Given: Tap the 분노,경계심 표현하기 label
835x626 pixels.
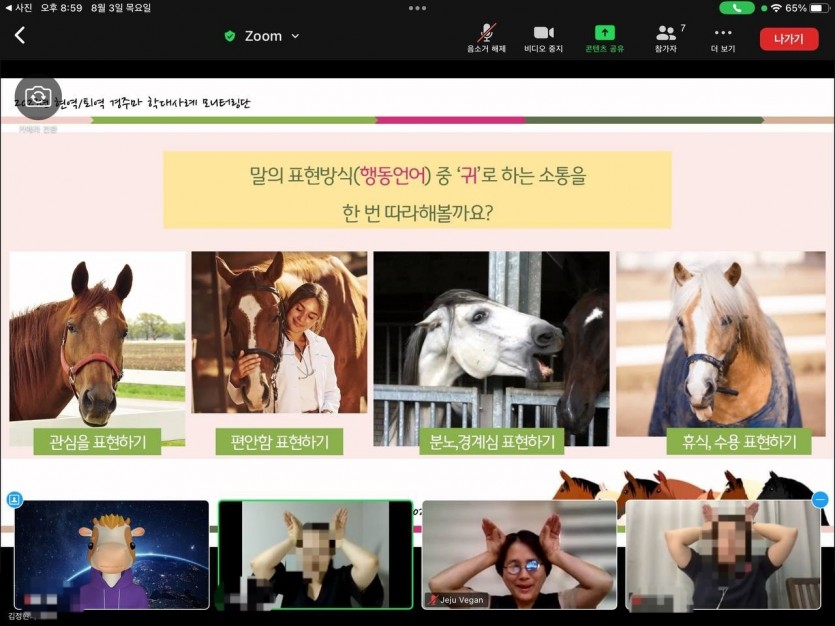Looking at the screenshot, I should 492,442.
